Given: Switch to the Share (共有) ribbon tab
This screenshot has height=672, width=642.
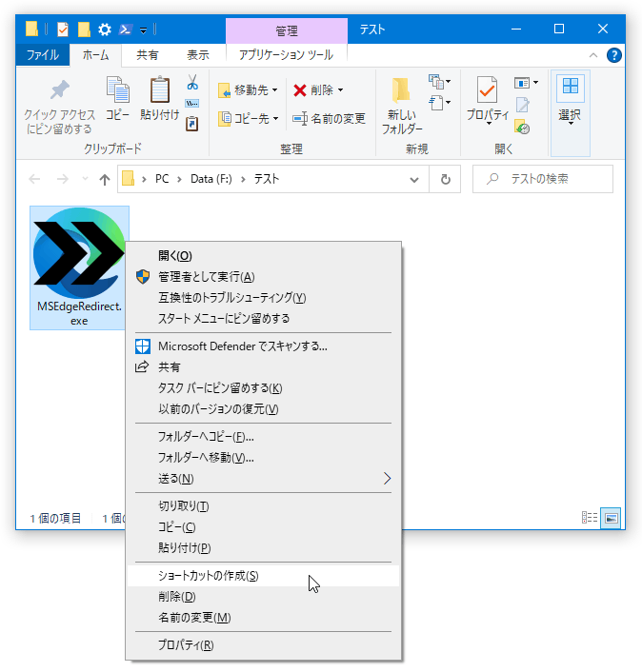Looking at the screenshot, I should tap(147, 55).
